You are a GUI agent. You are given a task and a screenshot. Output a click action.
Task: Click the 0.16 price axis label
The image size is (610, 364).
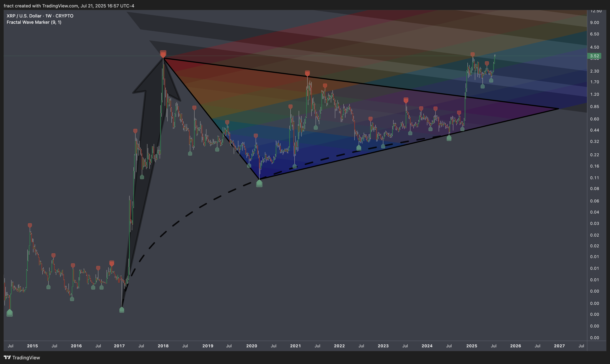click(x=594, y=166)
